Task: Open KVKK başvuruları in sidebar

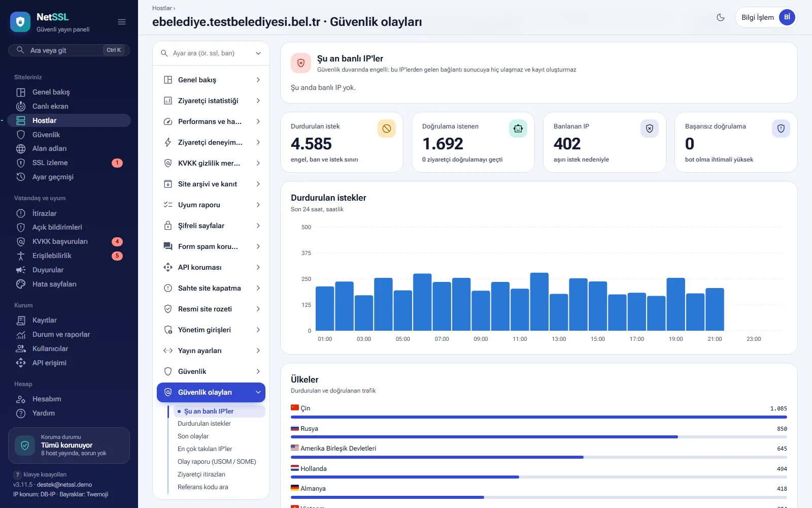Action: click(69, 241)
